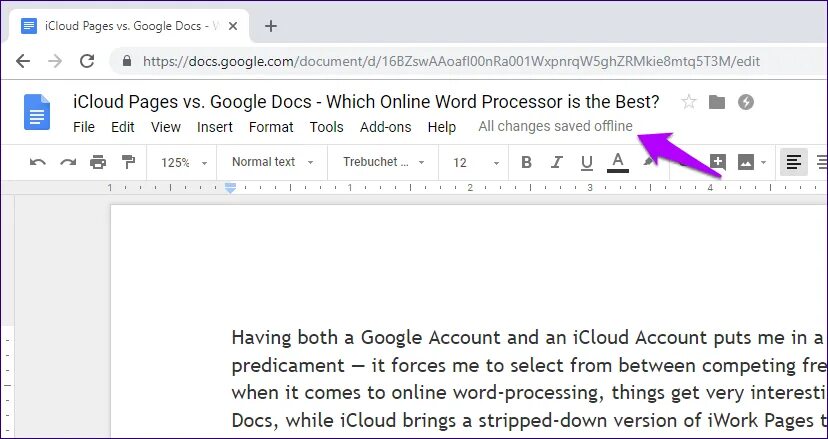Toggle Bold formatting
The height and width of the screenshot is (439, 828).
click(x=526, y=162)
